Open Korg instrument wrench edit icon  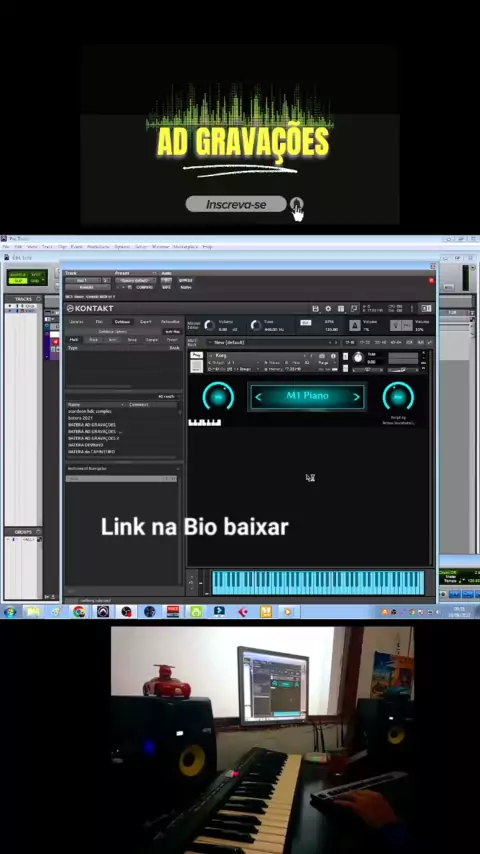tap(197, 356)
